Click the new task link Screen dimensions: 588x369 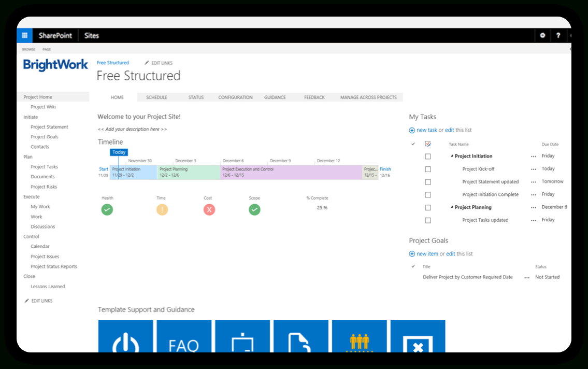pyautogui.click(x=427, y=130)
